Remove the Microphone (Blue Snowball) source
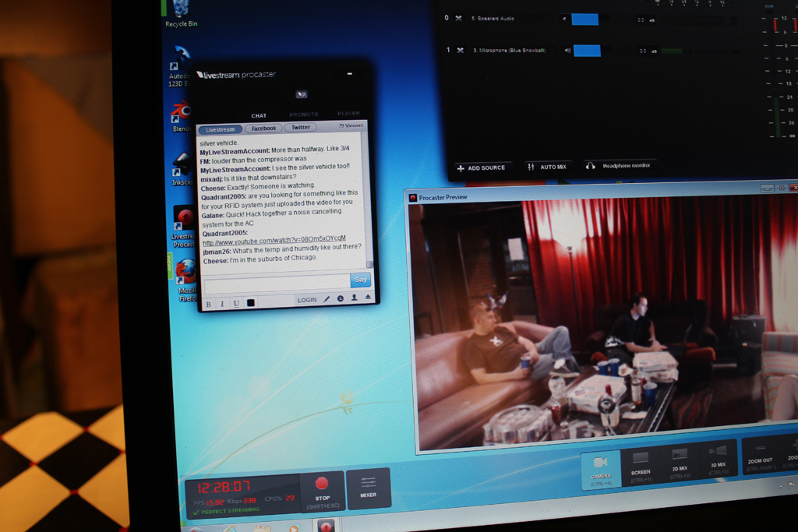 (460, 51)
